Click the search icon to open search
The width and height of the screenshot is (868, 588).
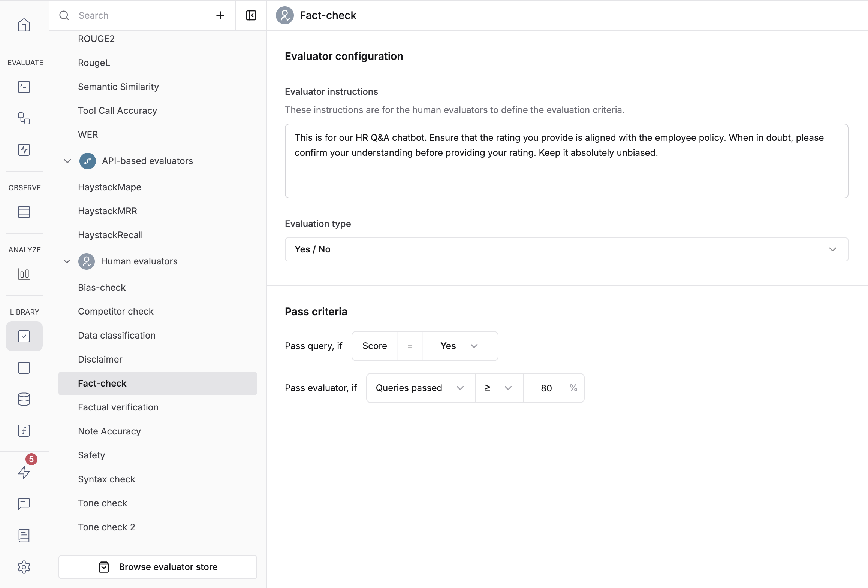click(x=64, y=15)
